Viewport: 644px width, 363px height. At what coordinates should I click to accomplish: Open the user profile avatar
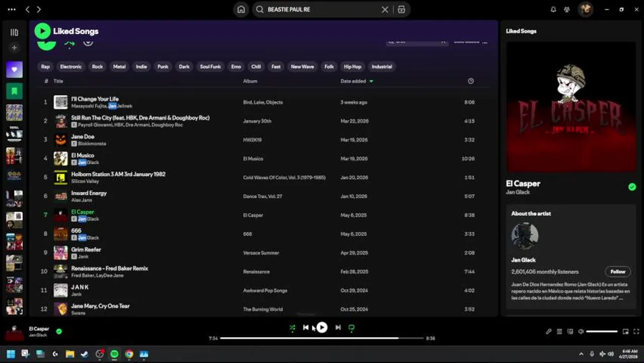(585, 9)
